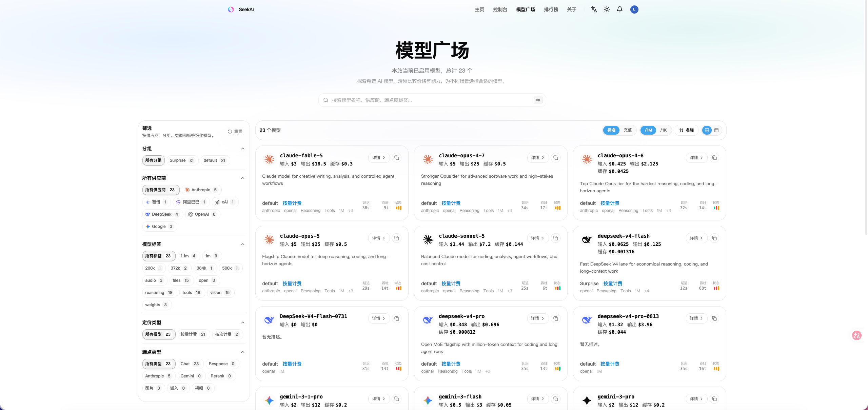Image resolution: width=868 pixels, height=410 pixels.
Task: Select the 标准 pricing toggle
Action: tap(611, 130)
